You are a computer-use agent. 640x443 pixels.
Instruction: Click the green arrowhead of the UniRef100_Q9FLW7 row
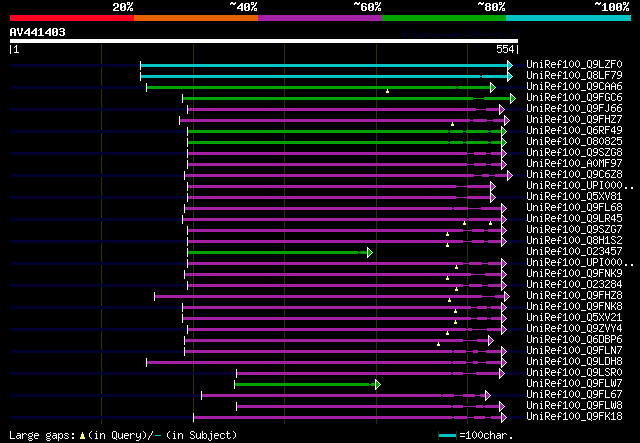point(378,384)
